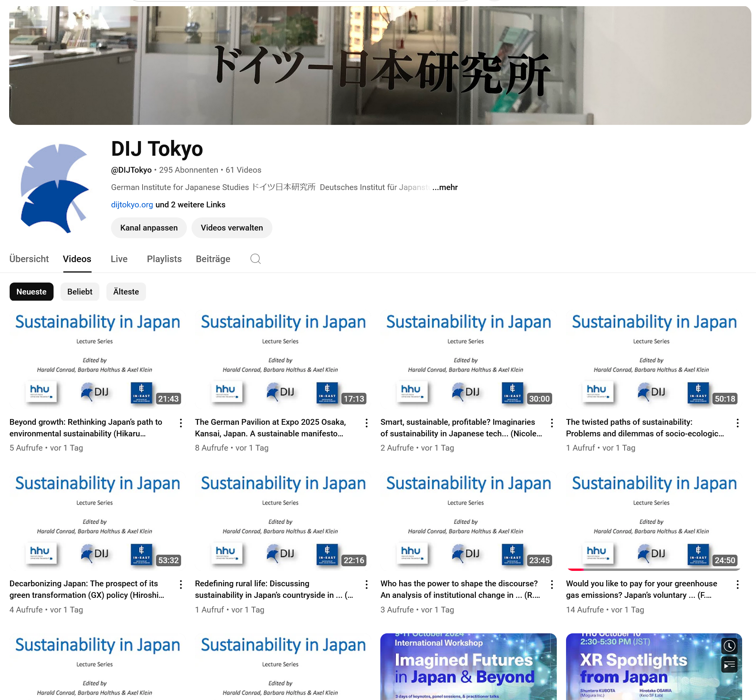This screenshot has height=700, width=756.
Task: Click the 24:50 video thumbnail
Action: pyautogui.click(x=654, y=520)
